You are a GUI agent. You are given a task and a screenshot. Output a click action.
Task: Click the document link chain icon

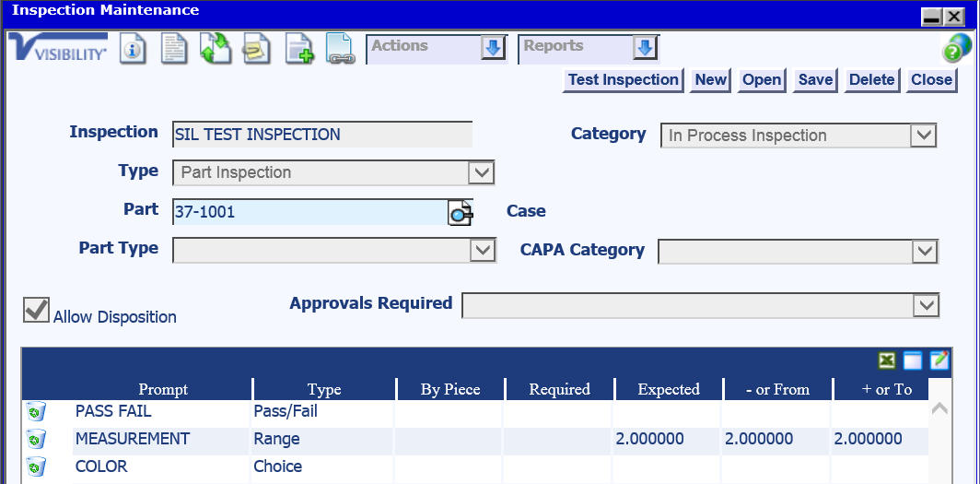click(x=340, y=49)
